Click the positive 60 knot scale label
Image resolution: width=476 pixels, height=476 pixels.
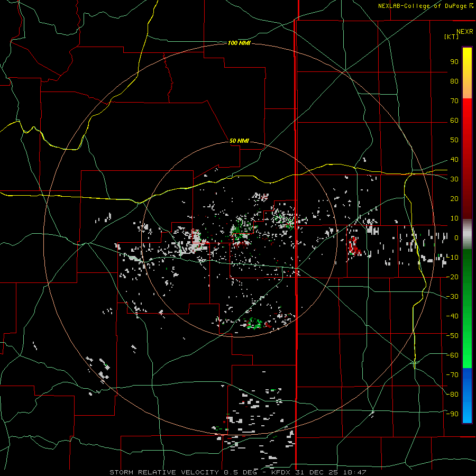coord(454,121)
